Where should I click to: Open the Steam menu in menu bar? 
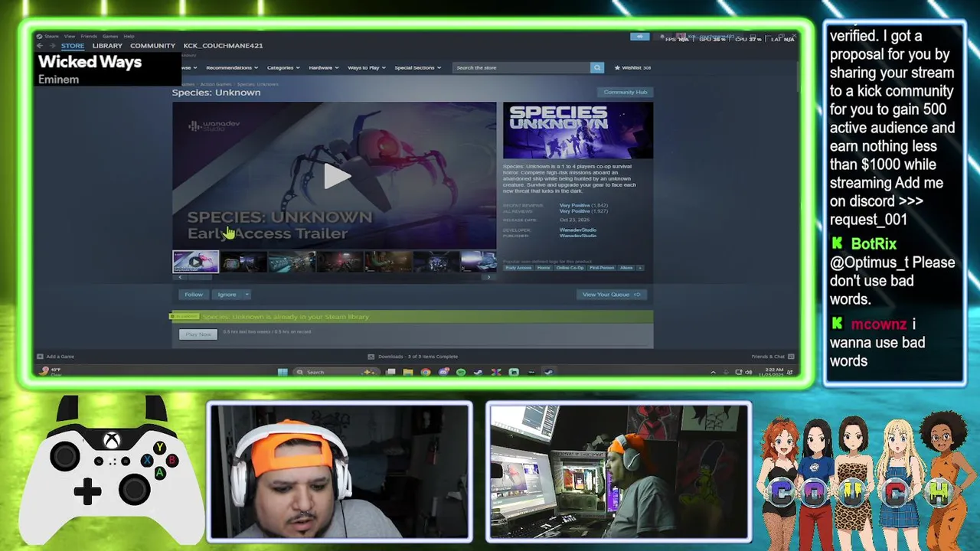click(x=51, y=36)
